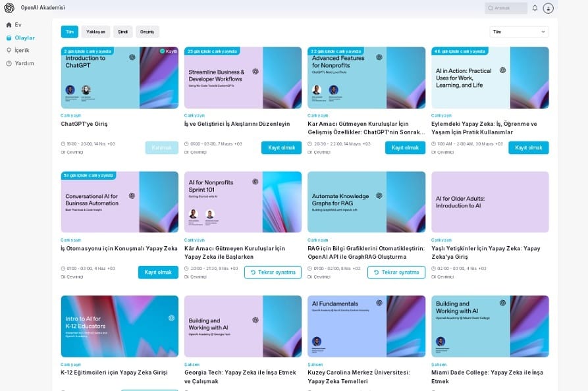The height and width of the screenshot is (391, 588).
Task: Open AI for Older Adults thumbnail
Action: point(490,202)
